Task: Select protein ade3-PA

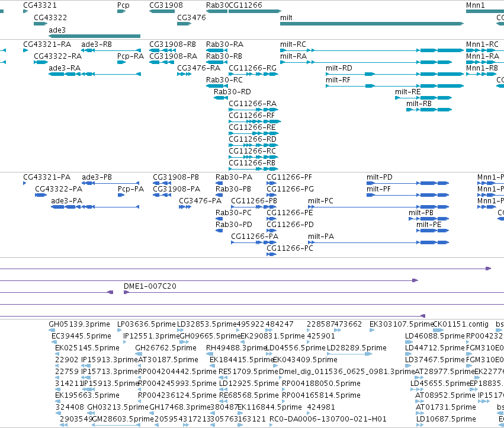Action: pyautogui.click(x=95, y=207)
